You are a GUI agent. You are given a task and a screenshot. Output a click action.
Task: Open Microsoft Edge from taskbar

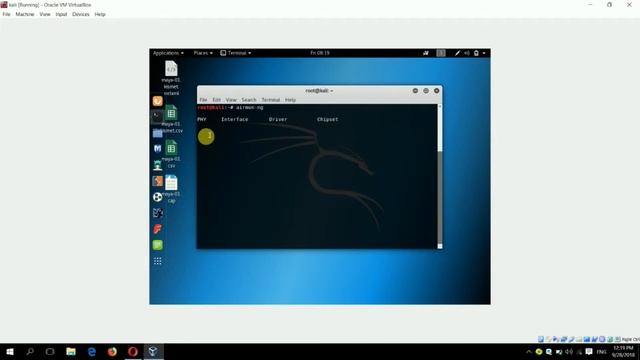point(91,351)
